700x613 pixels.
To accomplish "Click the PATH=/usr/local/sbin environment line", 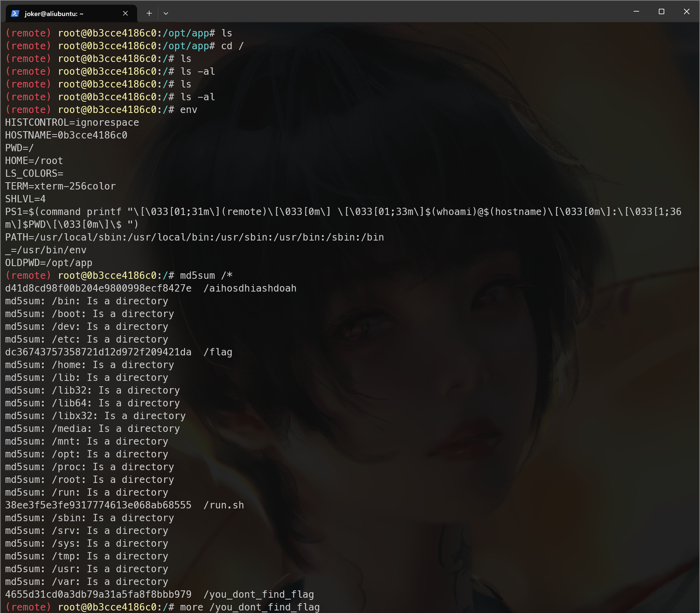I will (x=194, y=237).
